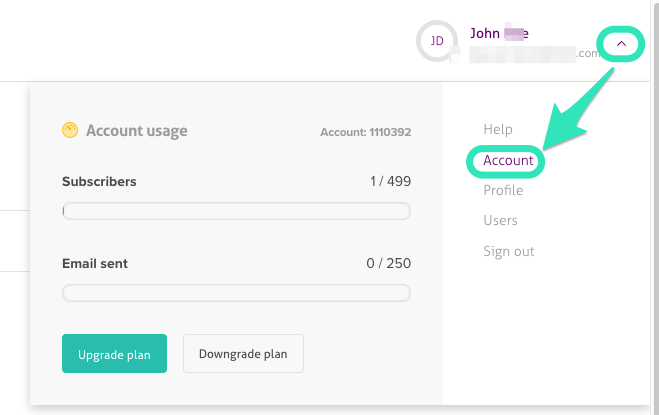Click the Email sent usage progress bar

tap(236, 293)
